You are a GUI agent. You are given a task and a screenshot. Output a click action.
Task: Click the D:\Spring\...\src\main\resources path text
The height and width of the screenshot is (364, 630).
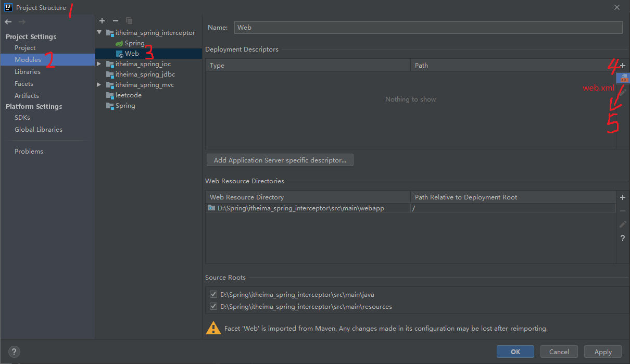pos(306,307)
